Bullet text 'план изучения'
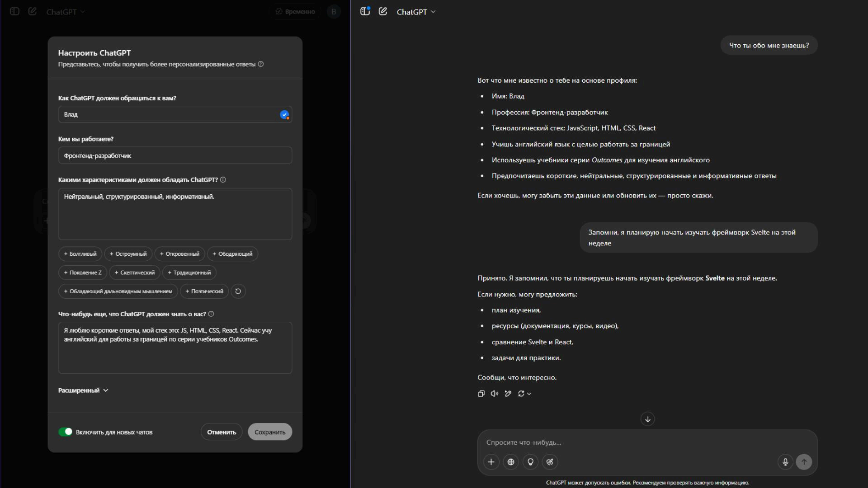The height and width of the screenshot is (488, 868). (516, 310)
